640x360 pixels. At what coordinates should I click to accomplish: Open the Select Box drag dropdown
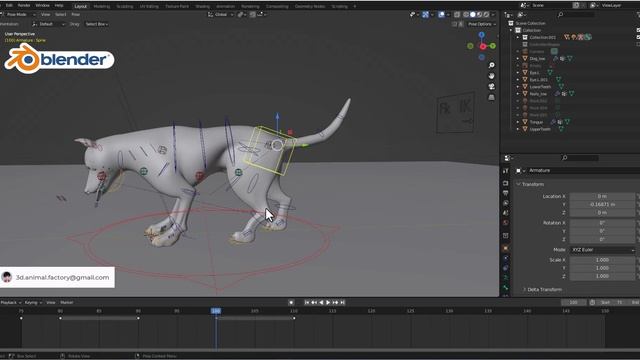(x=96, y=24)
